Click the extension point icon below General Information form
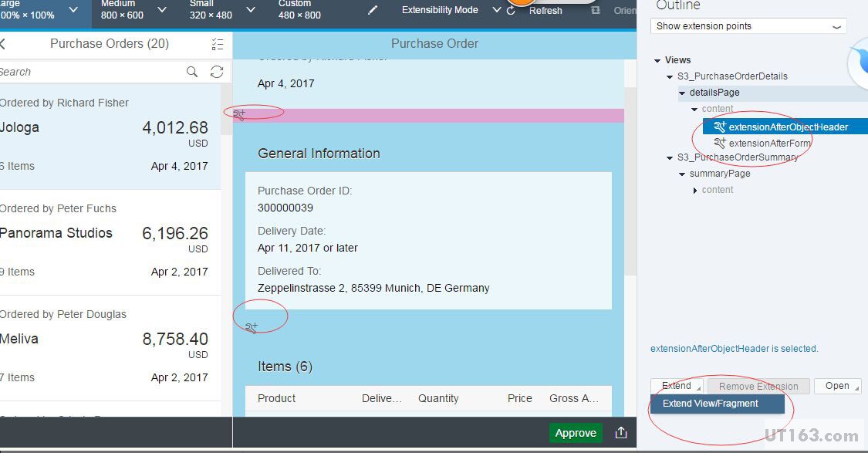868x453 pixels. [x=251, y=327]
